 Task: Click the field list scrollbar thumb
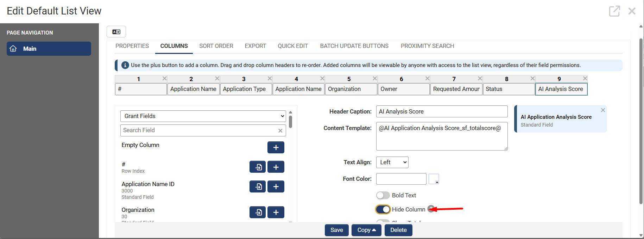coord(290,121)
